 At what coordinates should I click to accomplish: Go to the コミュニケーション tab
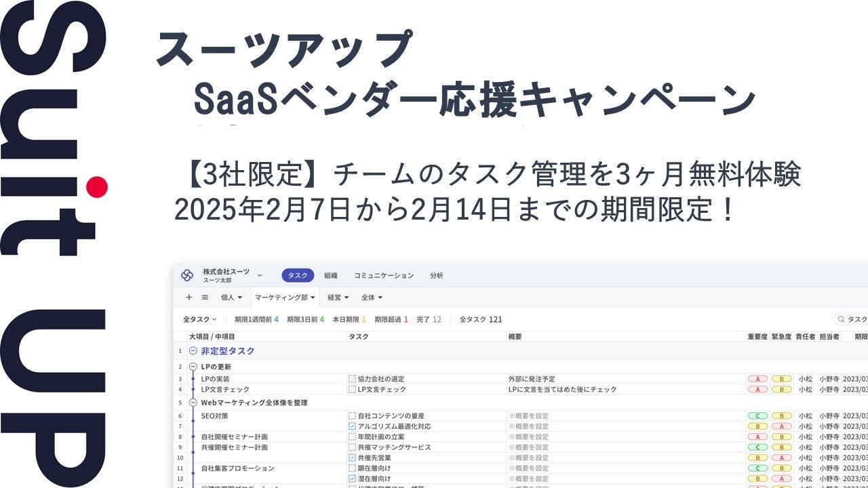(383, 275)
